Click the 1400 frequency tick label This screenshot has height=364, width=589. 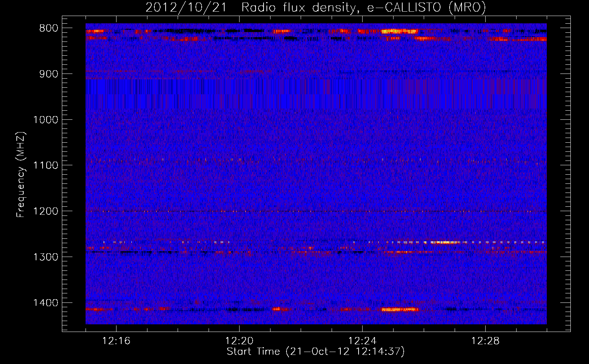46,303
